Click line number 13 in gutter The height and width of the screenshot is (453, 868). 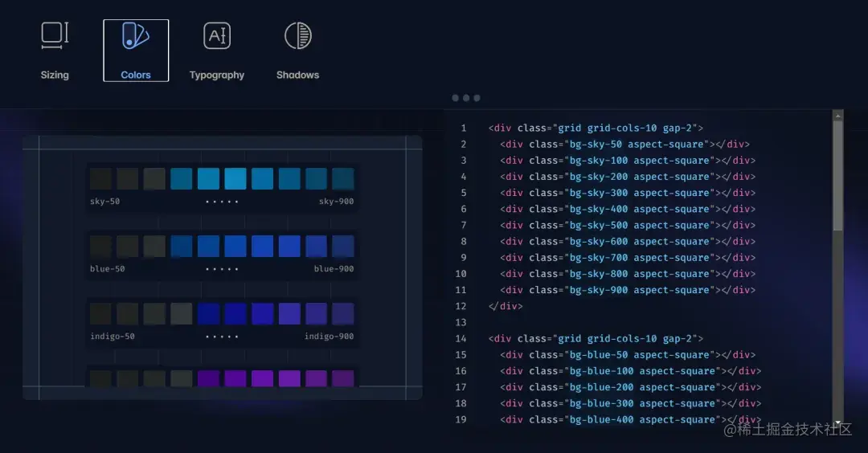click(461, 322)
